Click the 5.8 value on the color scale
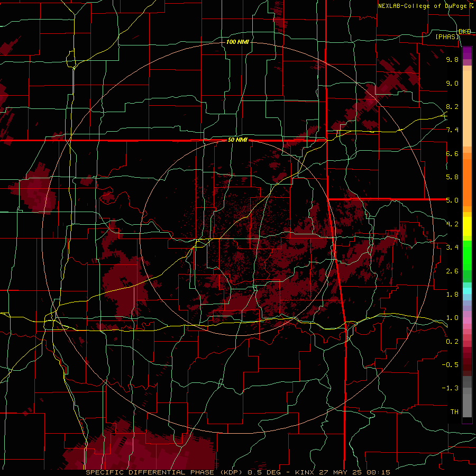 pos(452,177)
